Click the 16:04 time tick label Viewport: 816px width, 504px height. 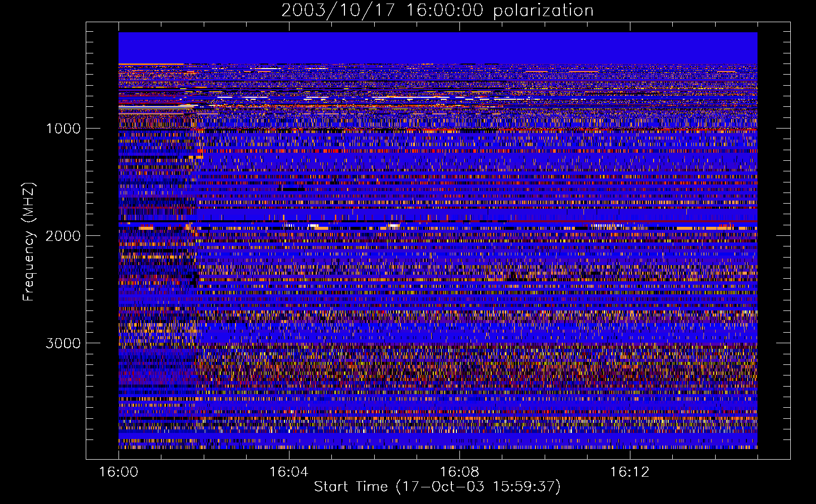[x=289, y=472]
